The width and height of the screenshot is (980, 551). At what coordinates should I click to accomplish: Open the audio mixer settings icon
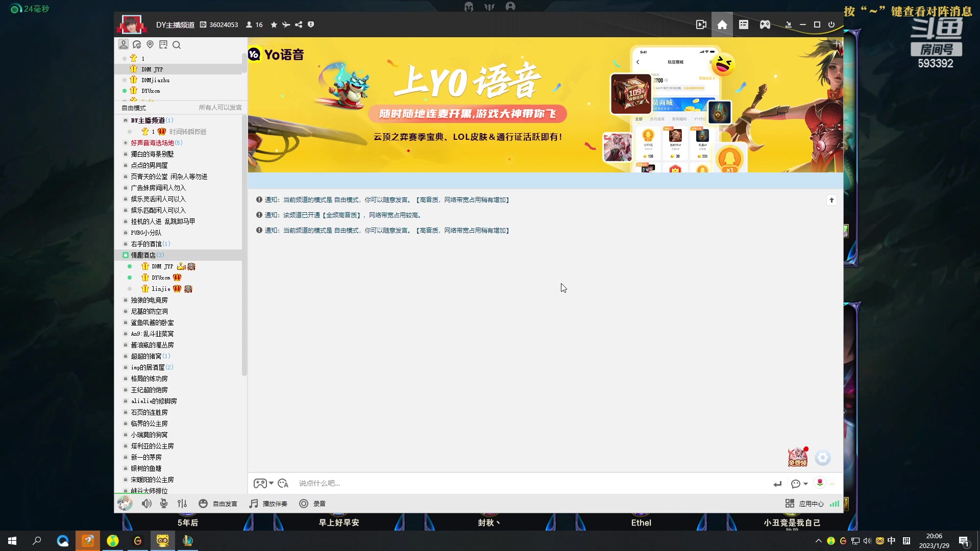[182, 504]
